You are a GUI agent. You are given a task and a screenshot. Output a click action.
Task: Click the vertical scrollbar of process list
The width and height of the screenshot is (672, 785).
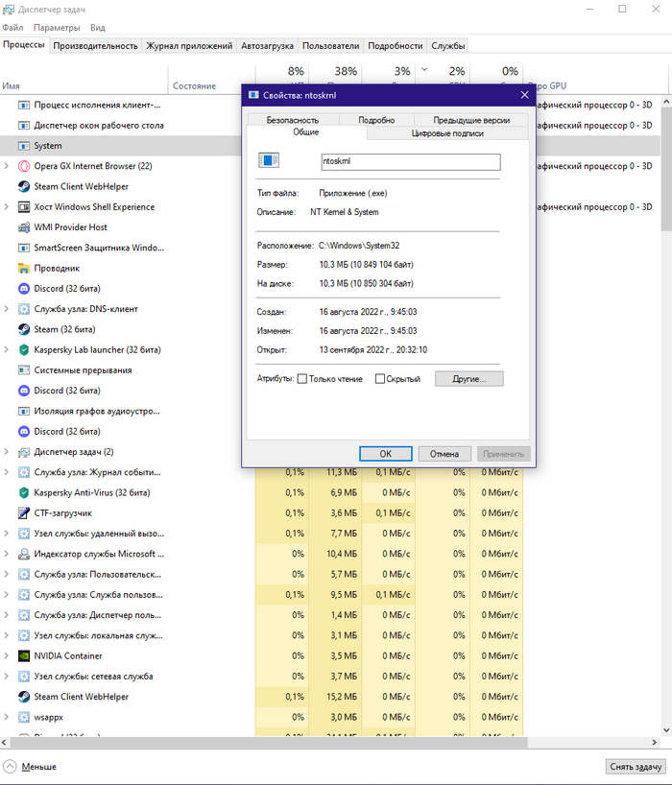point(666,384)
